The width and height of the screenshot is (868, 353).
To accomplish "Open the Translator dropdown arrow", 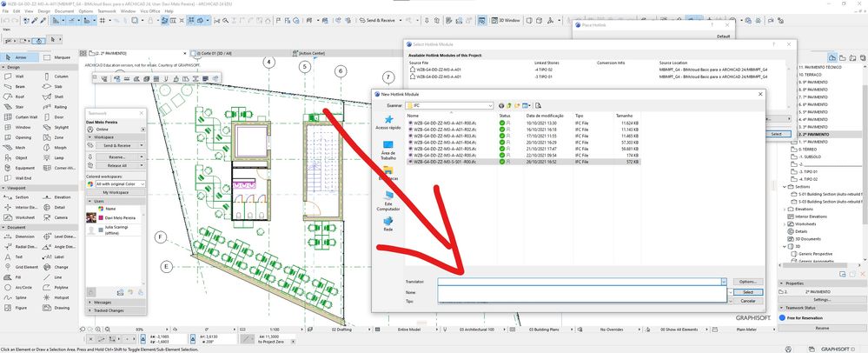I will [x=724, y=282].
